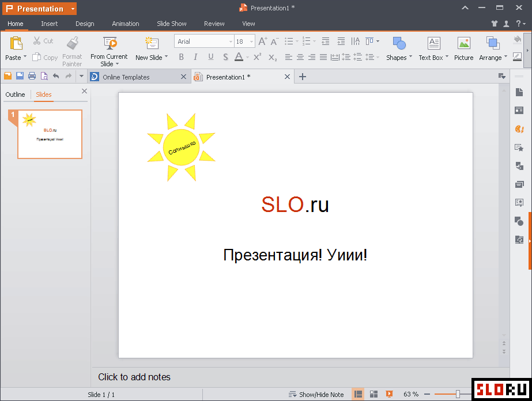Redo the last action

coord(69,76)
